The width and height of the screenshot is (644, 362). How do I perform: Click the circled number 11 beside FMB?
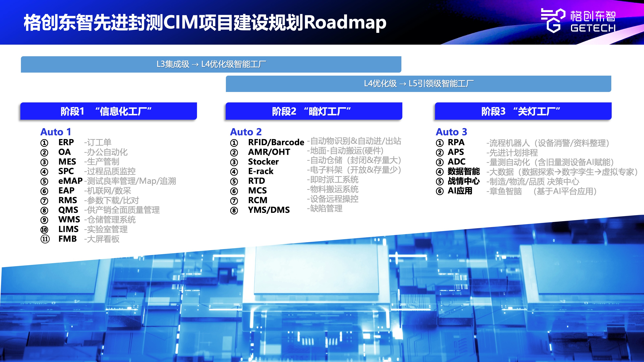tap(45, 239)
